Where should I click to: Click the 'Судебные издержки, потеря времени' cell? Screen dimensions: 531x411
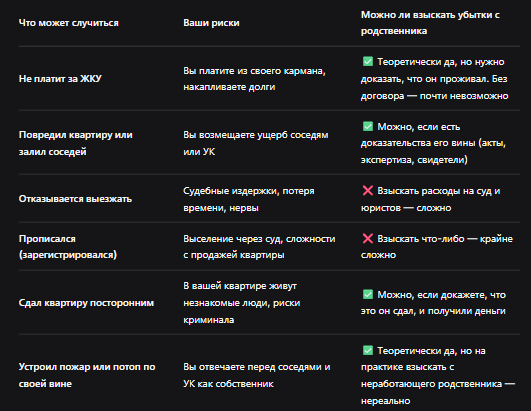point(249,199)
